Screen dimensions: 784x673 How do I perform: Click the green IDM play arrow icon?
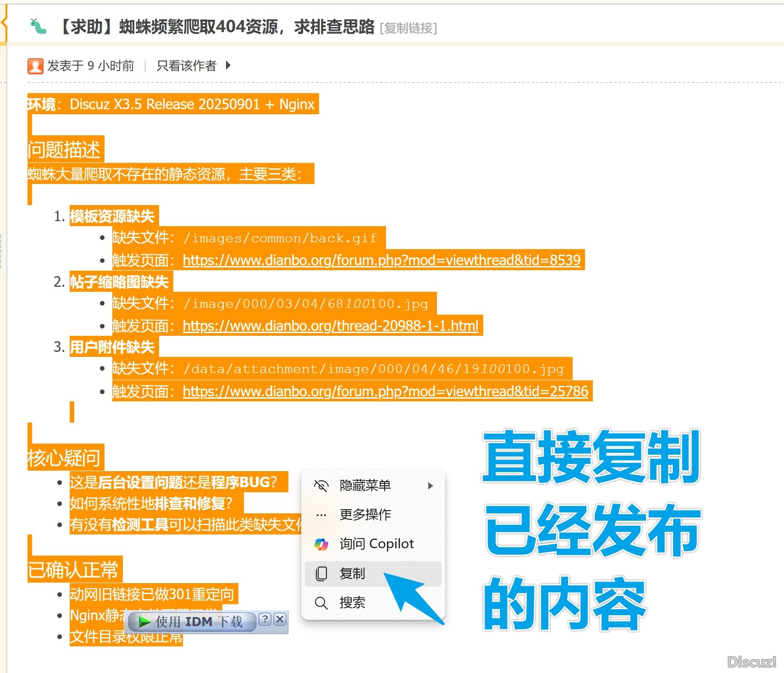tap(144, 622)
